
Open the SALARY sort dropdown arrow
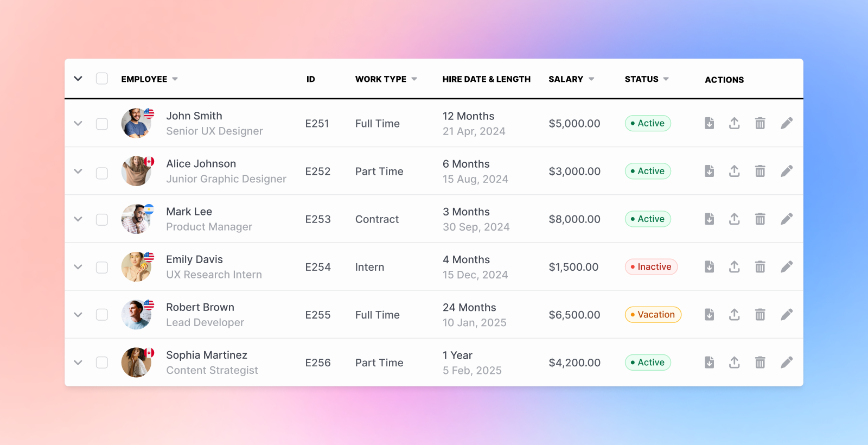[x=592, y=79]
